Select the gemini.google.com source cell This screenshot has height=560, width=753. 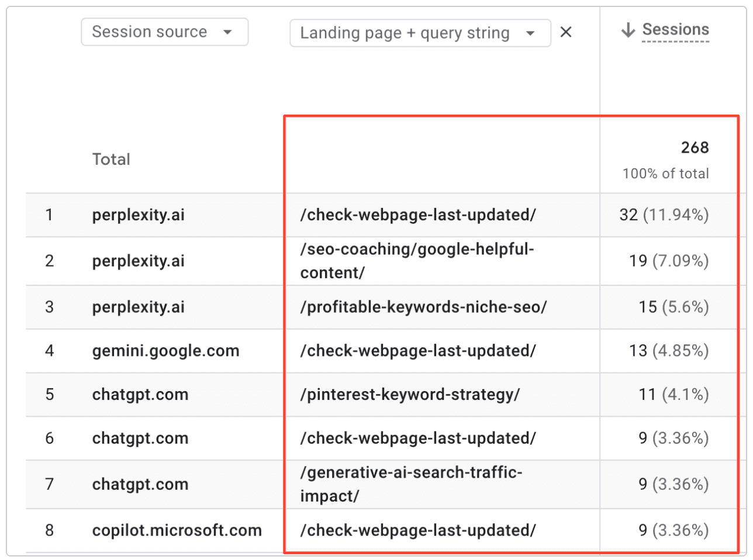click(165, 351)
